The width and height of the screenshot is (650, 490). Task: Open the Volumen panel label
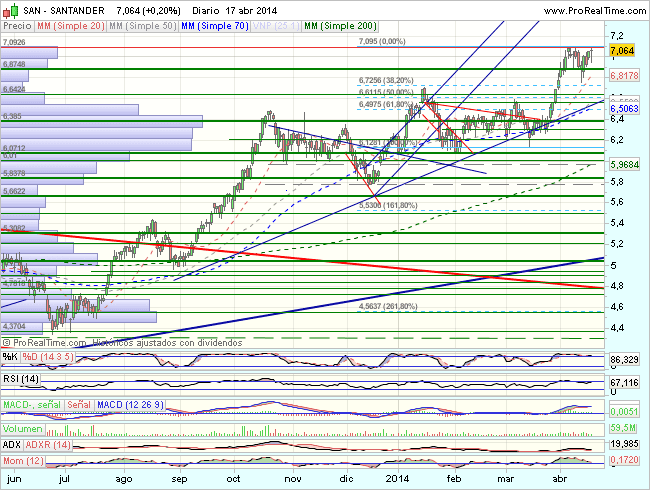23,429
